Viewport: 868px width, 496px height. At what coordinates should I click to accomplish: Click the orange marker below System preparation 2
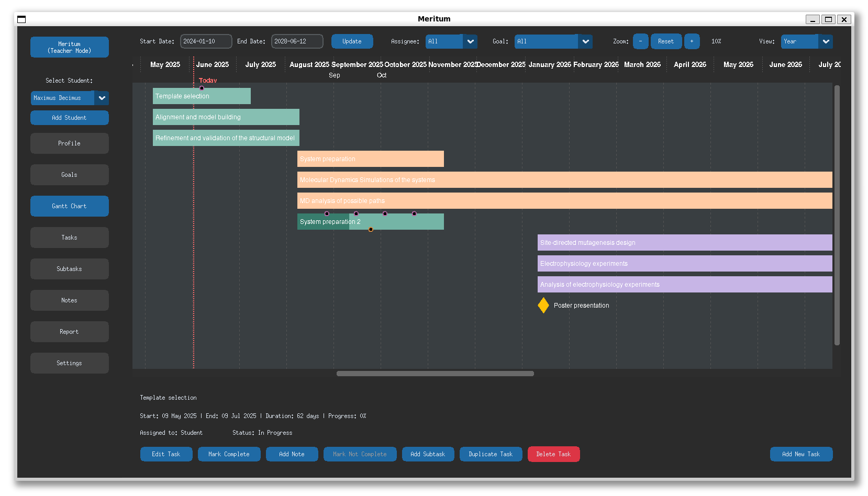point(371,230)
